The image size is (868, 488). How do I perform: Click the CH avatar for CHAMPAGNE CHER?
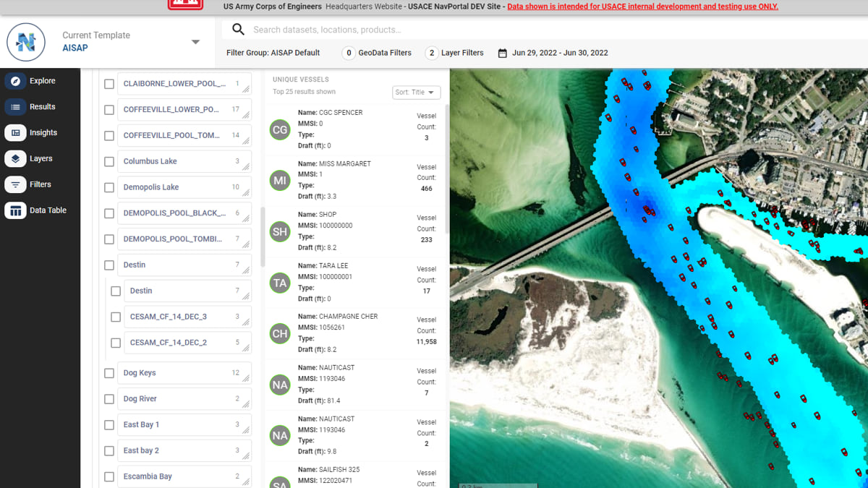(x=280, y=333)
